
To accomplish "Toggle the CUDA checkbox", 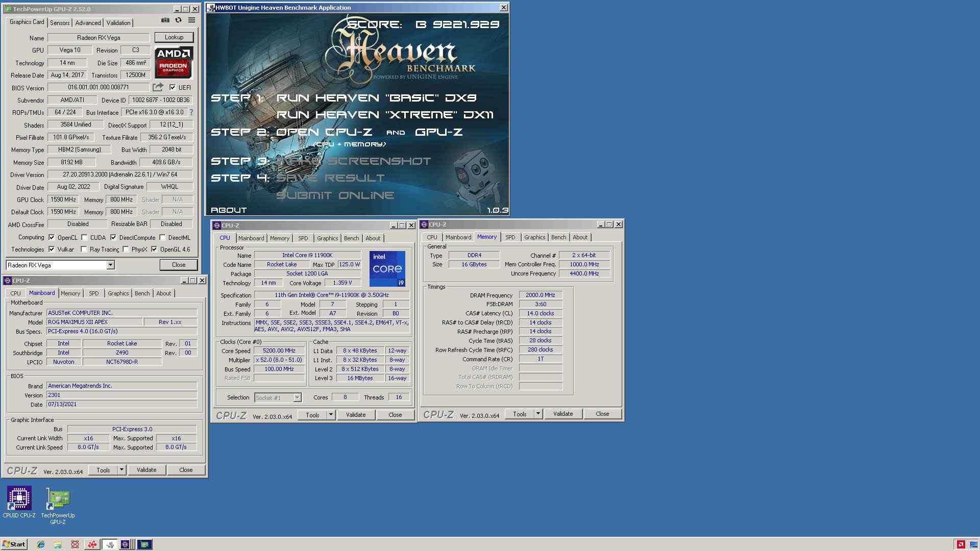I will click(84, 238).
